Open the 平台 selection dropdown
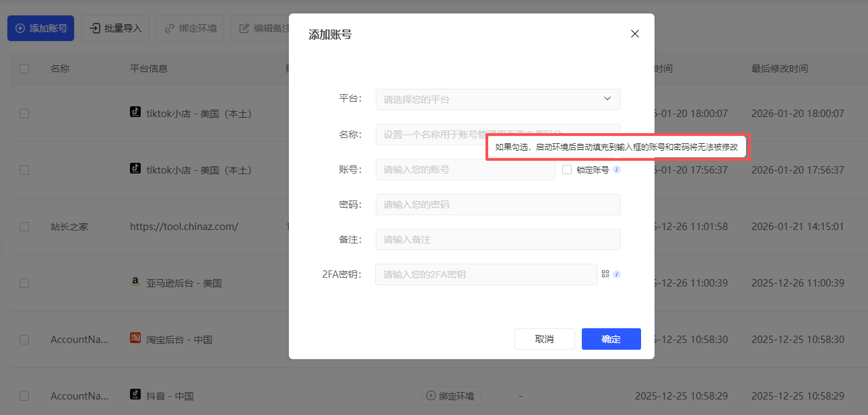 point(498,99)
